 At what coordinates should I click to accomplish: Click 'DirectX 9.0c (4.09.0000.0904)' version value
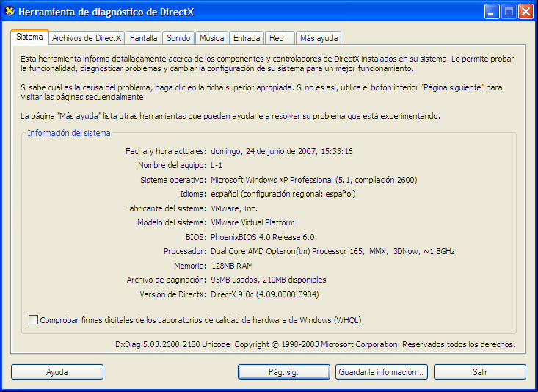pyautogui.click(x=264, y=294)
